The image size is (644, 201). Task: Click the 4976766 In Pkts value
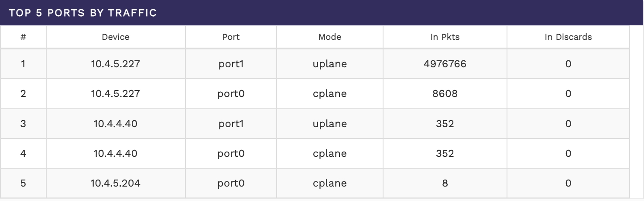pyautogui.click(x=445, y=64)
